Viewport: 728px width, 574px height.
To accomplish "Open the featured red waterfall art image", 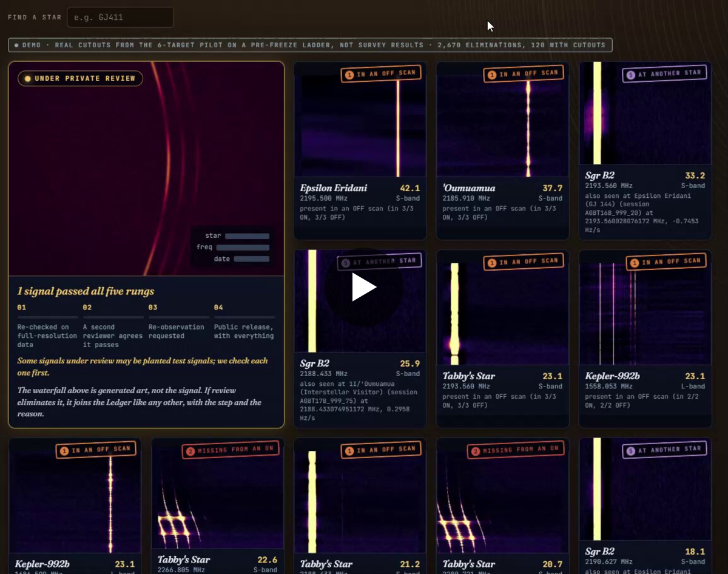I will point(146,169).
